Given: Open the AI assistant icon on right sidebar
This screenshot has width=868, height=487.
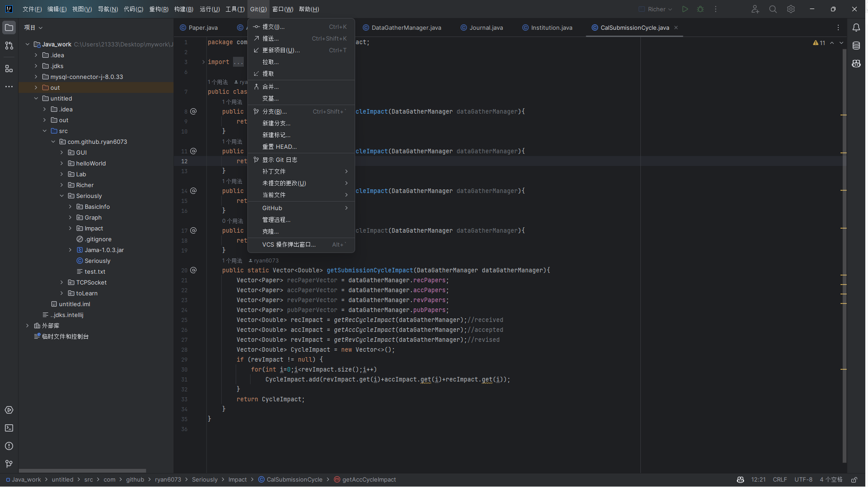Looking at the screenshot, I should (856, 64).
